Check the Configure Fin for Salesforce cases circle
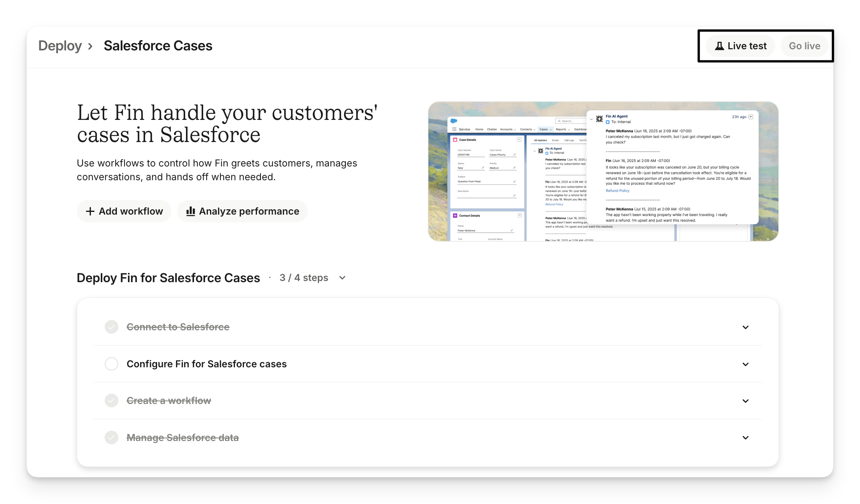The height and width of the screenshot is (504, 860). click(112, 364)
